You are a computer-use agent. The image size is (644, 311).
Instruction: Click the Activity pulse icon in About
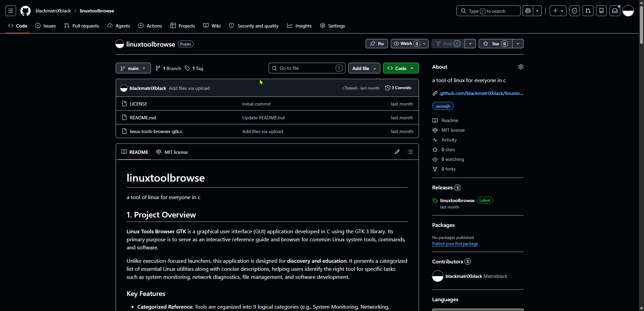pyautogui.click(x=435, y=140)
